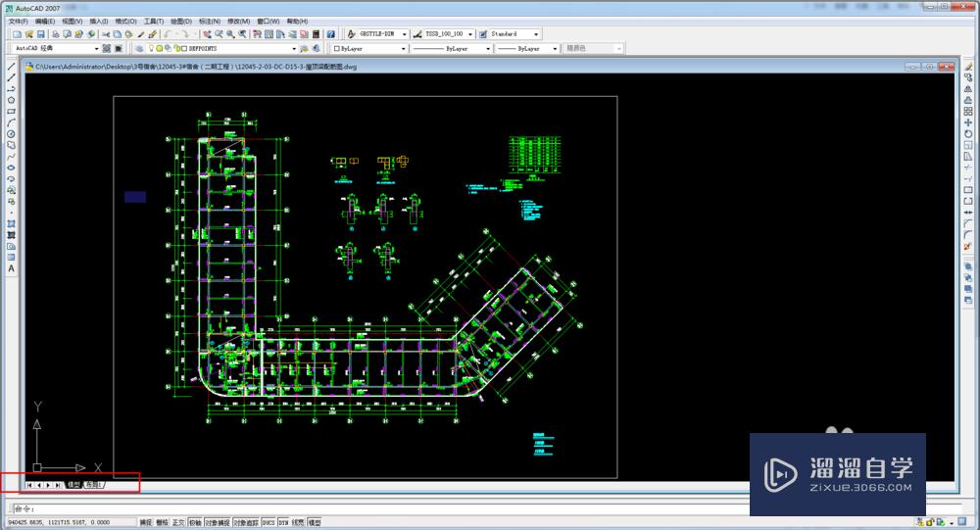Select the Copy object modify tool
Image resolution: width=980 pixels, height=530 pixels.
point(968,78)
